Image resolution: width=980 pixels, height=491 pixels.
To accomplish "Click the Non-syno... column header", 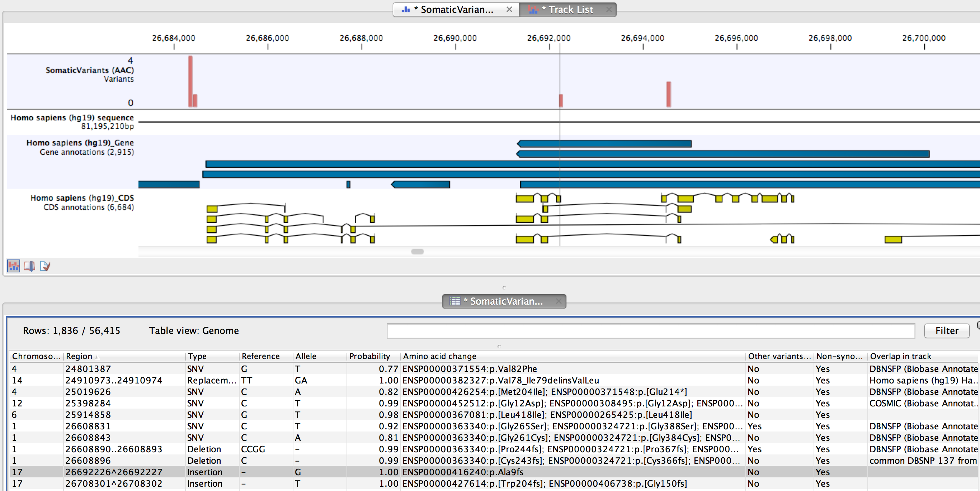I will click(x=840, y=356).
